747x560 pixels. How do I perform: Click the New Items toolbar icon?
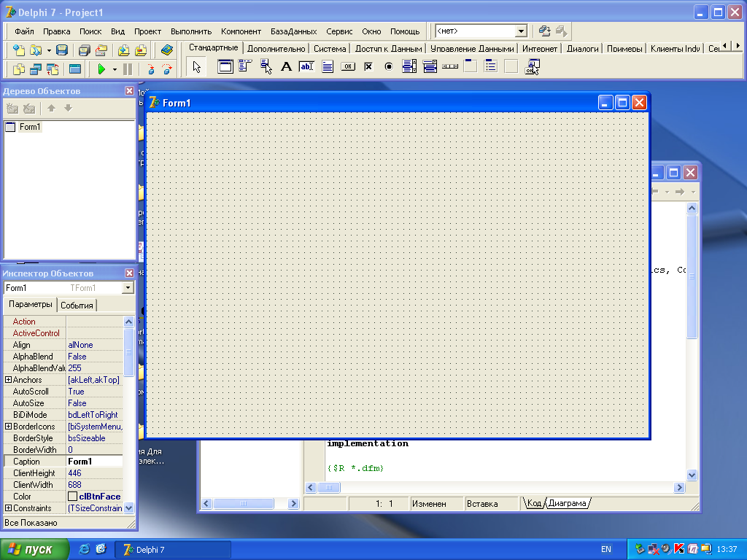click(18, 50)
